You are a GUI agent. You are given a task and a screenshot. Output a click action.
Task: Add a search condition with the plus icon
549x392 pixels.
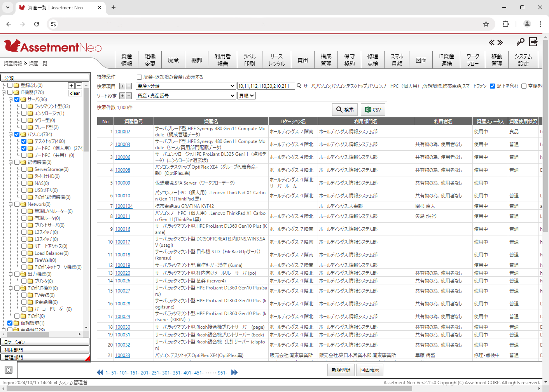point(122,86)
